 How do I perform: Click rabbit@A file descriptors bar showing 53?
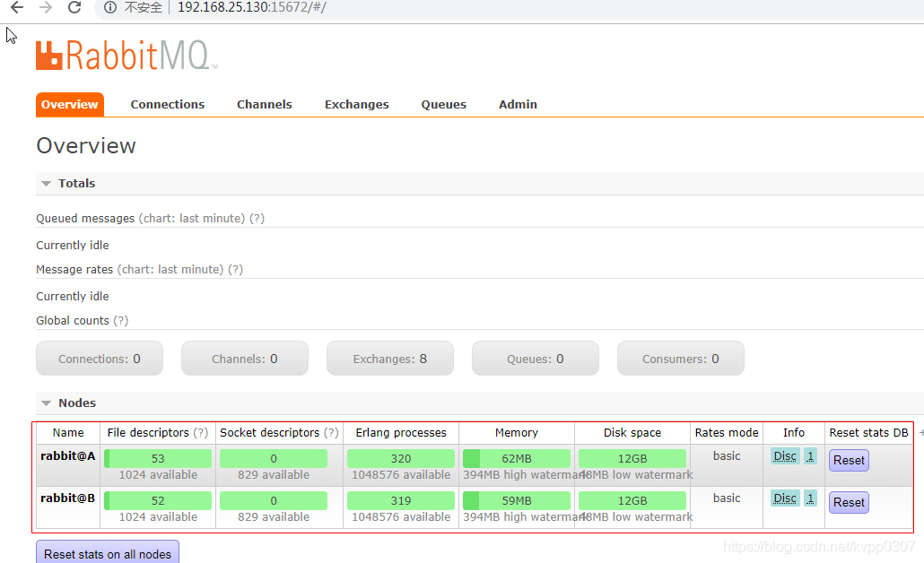pos(158,458)
